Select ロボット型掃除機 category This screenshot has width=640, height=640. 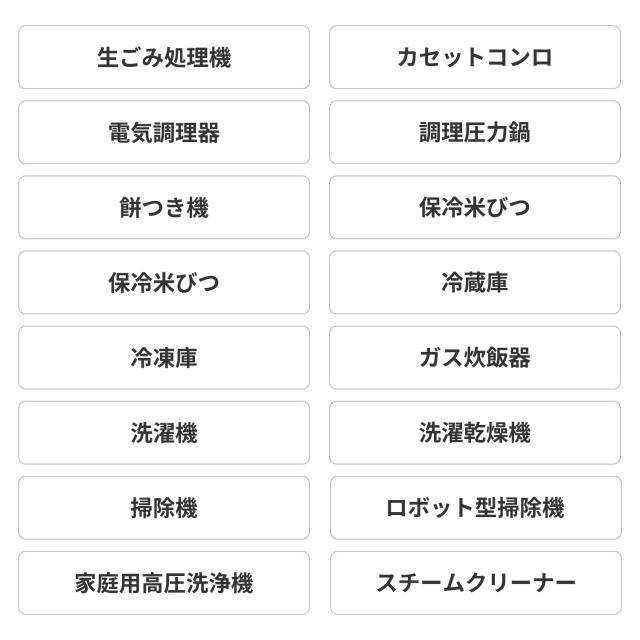pyautogui.click(x=474, y=508)
